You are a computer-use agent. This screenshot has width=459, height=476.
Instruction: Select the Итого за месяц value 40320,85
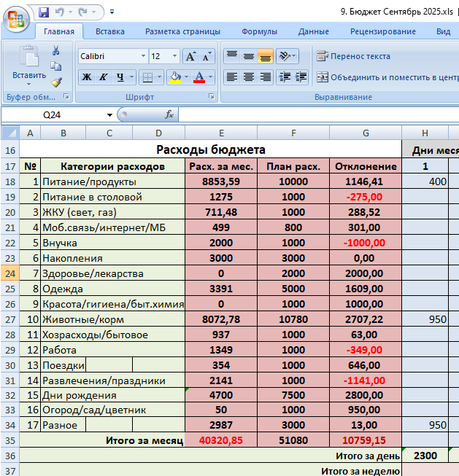point(221,440)
